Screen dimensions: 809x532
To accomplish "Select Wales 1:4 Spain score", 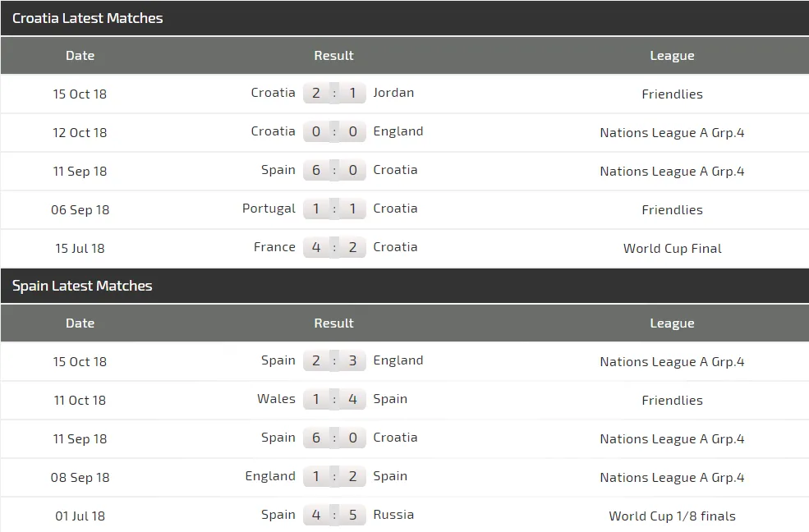I will (x=334, y=399).
